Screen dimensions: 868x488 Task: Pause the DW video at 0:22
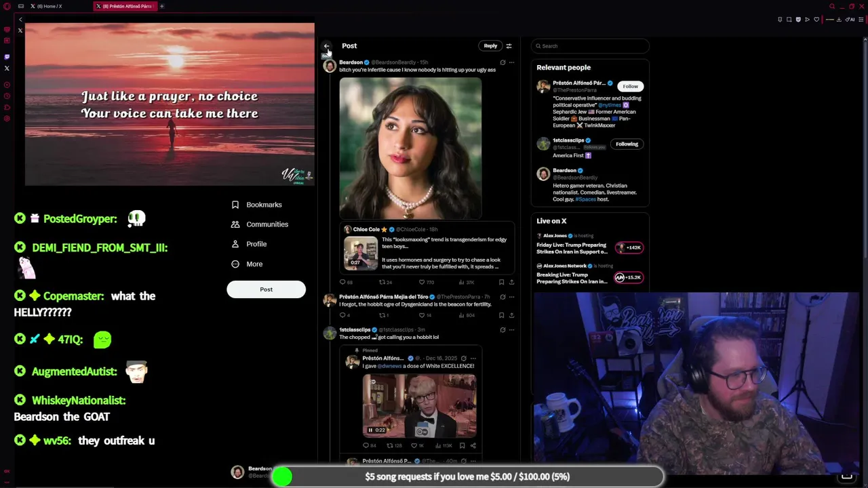coord(370,430)
